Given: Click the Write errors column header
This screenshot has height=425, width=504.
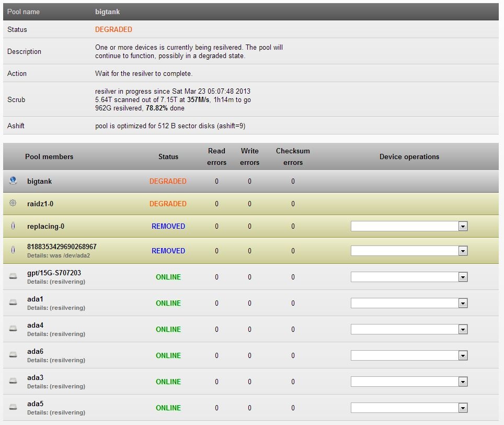Looking at the screenshot, I should tap(249, 156).
